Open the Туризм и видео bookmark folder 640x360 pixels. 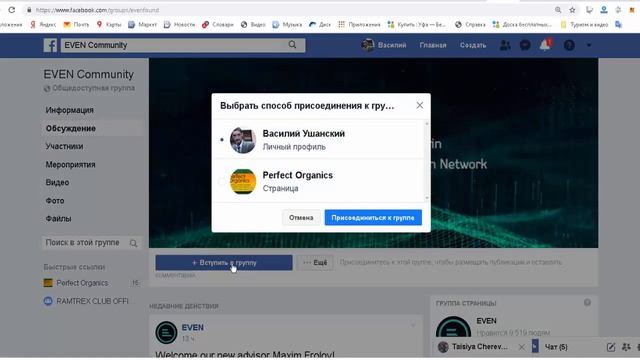(x=584, y=24)
